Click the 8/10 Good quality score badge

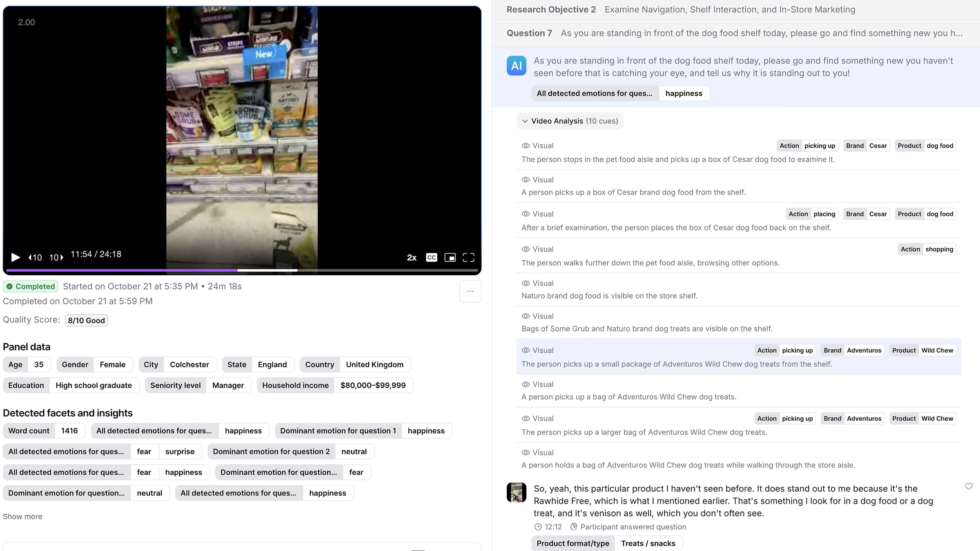click(86, 320)
